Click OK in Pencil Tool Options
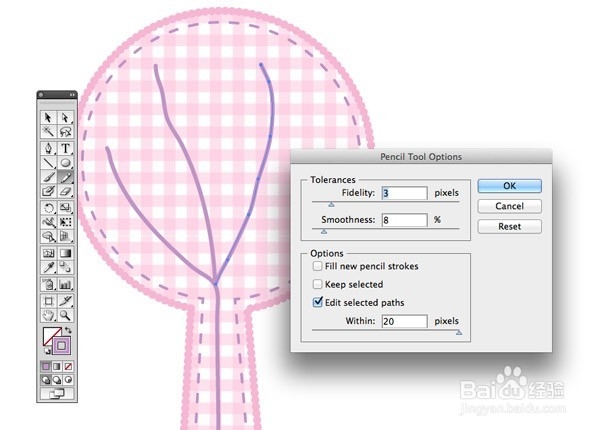The width and height of the screenshot is (600, 430). coord(509,186)
